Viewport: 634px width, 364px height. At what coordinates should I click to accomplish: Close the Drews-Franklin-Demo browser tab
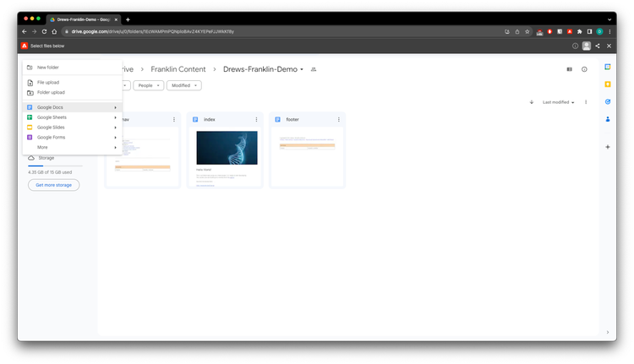(116, 19)
